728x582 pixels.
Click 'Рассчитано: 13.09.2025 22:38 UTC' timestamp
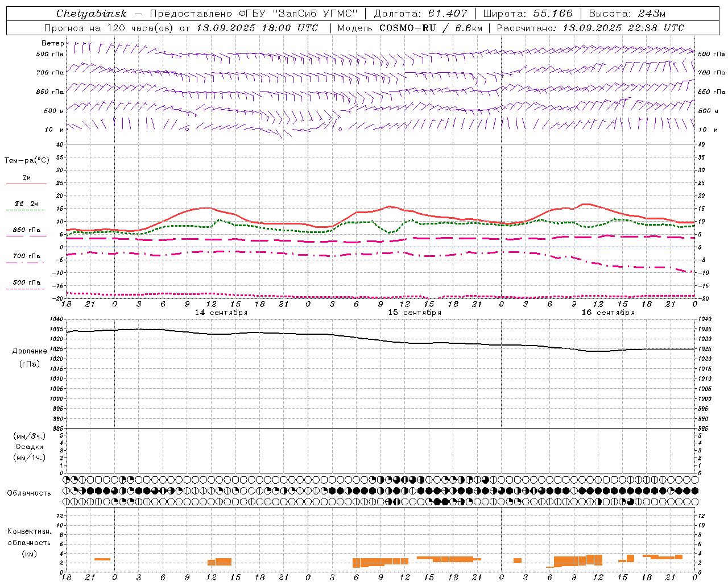(590, 28)
